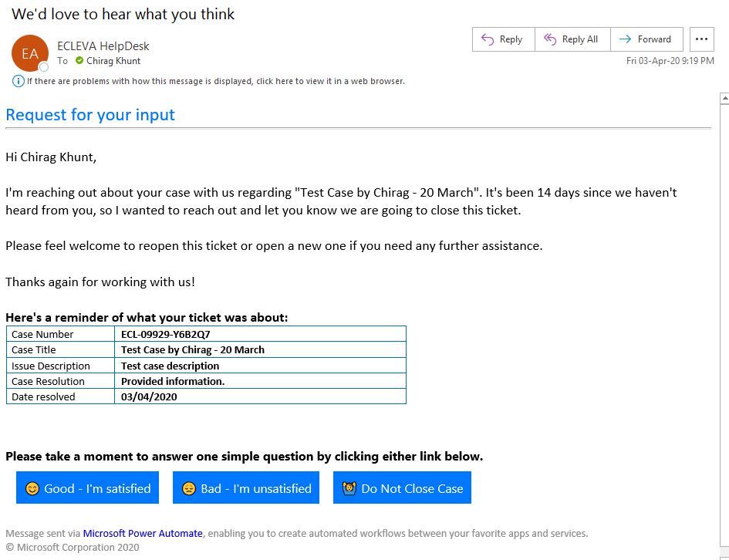Viewport: 729px width, 560px height.
Task: Click recipient name Chirag Khunt
Action: click(x=113, y=61)
